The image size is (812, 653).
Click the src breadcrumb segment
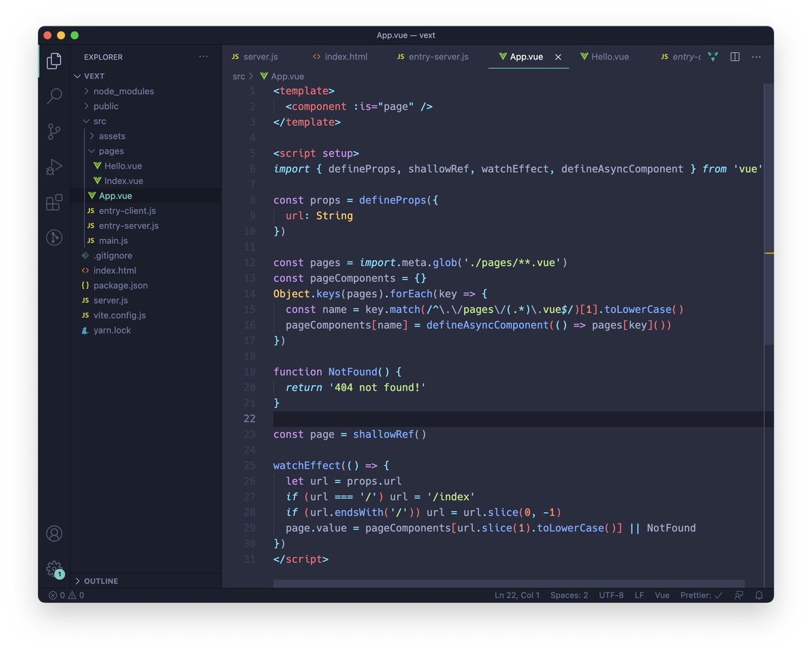point(239,76)
